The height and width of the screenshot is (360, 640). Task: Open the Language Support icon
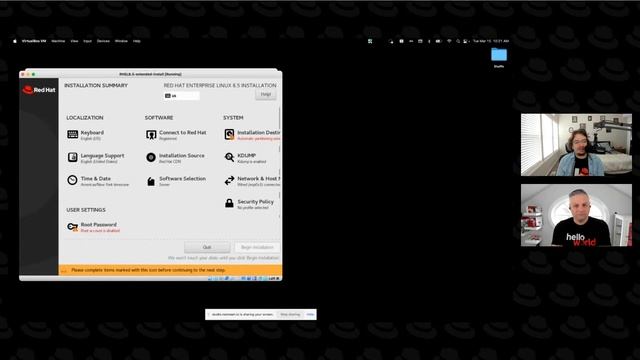pyautogui.click(x=73, y=157)
